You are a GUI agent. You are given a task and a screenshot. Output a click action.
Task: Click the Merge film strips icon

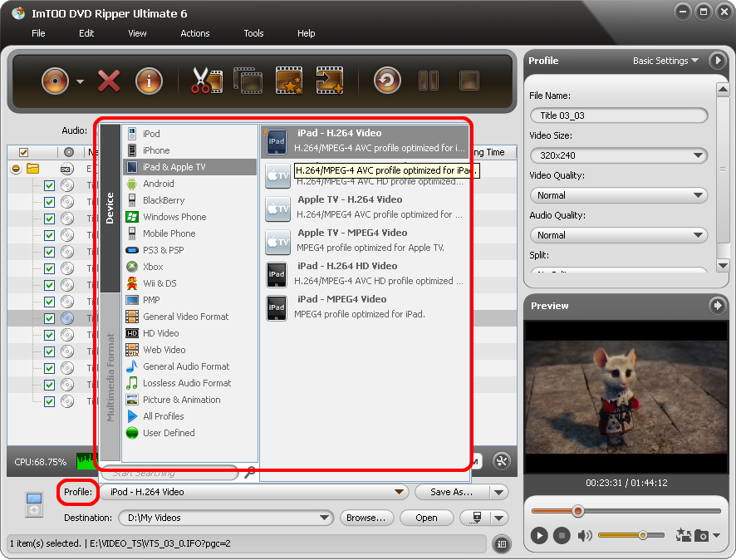[x=248, y=81]
